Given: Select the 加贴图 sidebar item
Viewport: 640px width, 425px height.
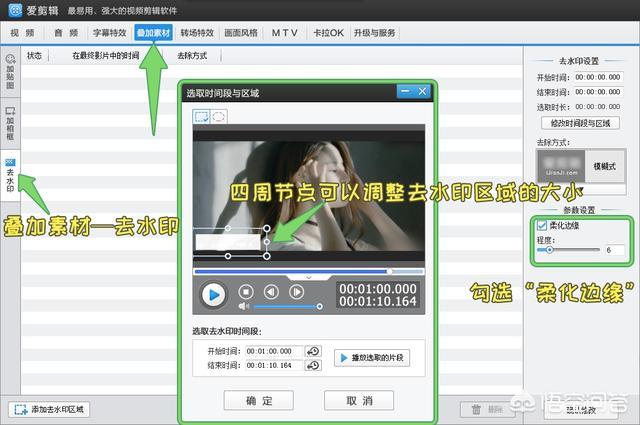Looking at the screenshot, I should pyautogui.click(x=10, y=71).
